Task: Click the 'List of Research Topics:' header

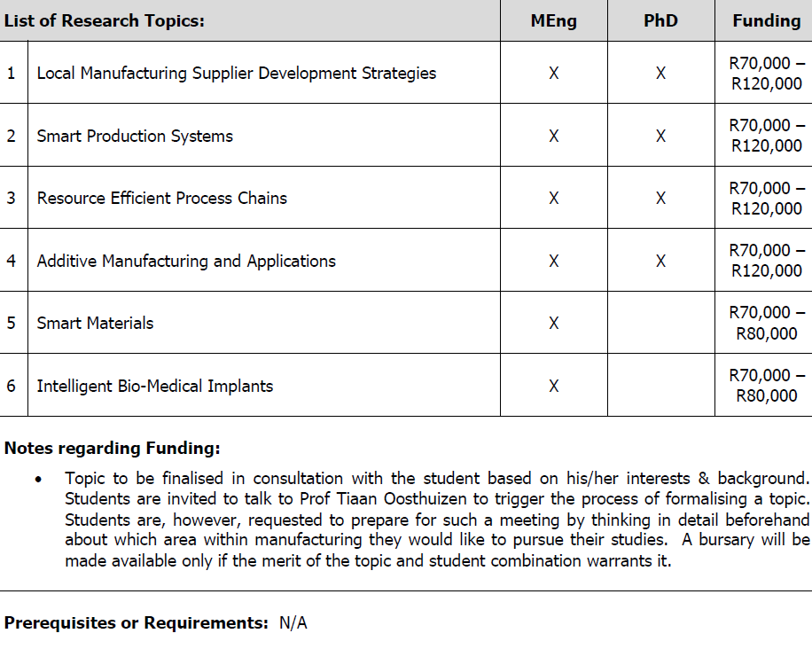Action: (104, 20)
